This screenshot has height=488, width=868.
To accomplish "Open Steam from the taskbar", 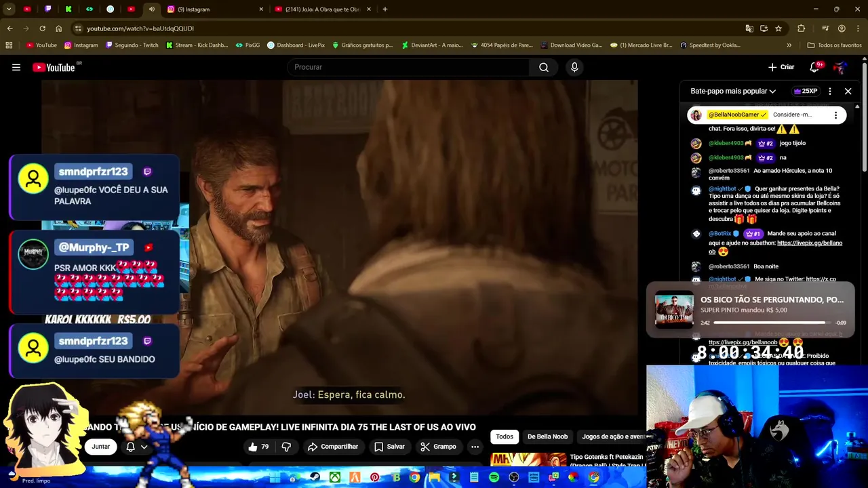I will coord(315,478).
